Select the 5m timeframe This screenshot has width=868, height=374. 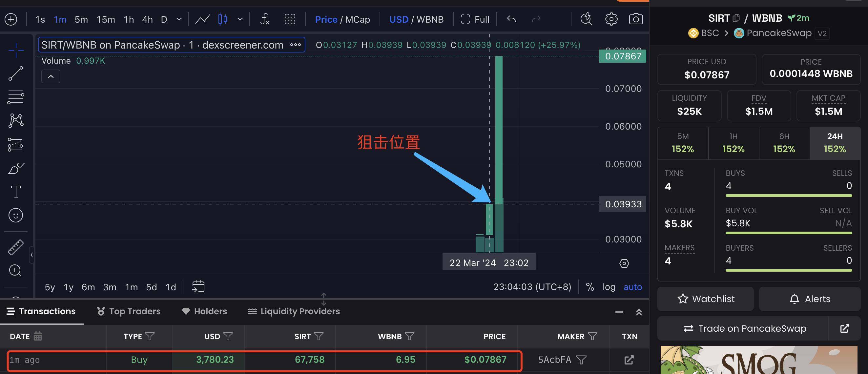coord(81,19)
